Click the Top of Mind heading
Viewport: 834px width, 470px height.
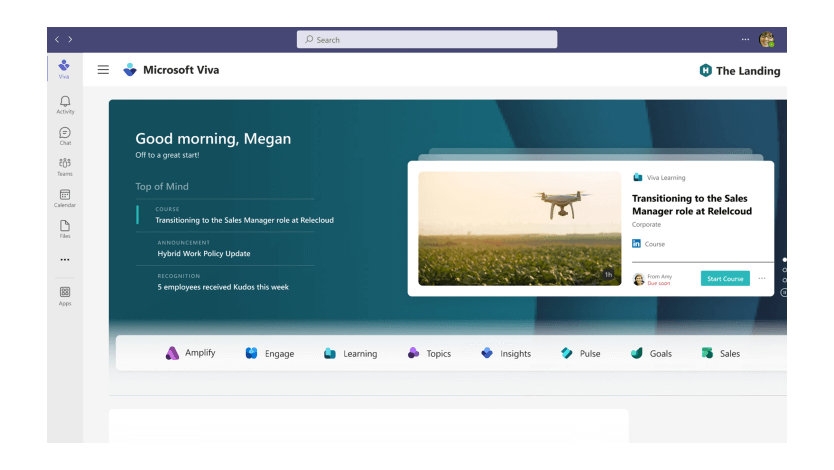162,187
